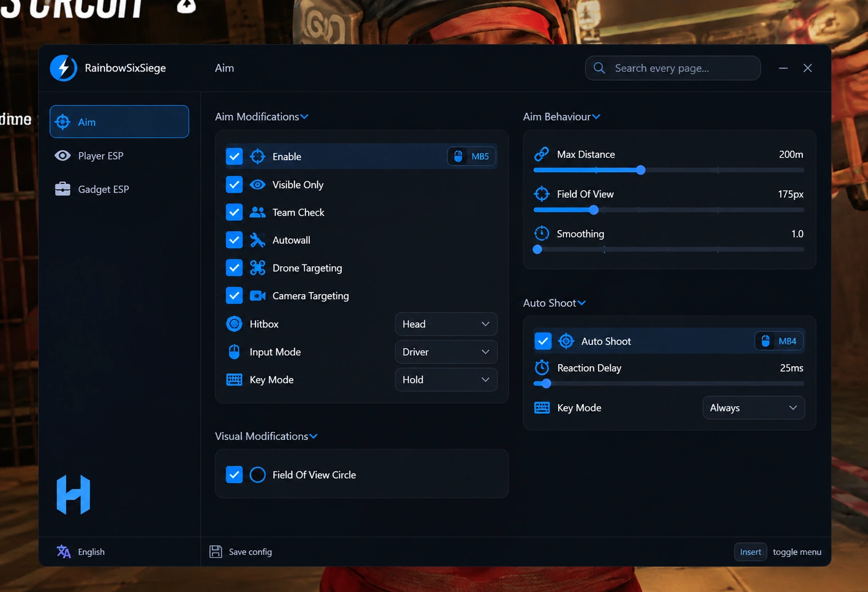
Task: Click the Save config button
Action: [241, 551]
